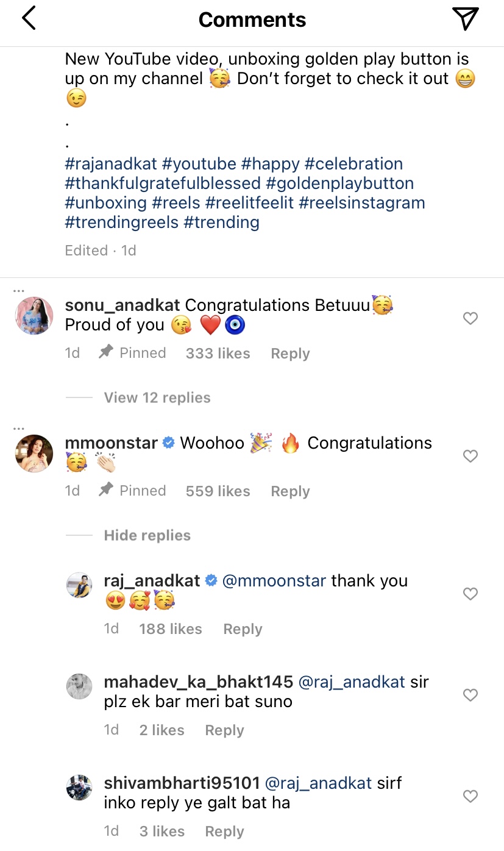Viewport: 504px width, 851px height.
Task: Reply to sonu_anadkat's comment
Action: [x=290, y=354]
